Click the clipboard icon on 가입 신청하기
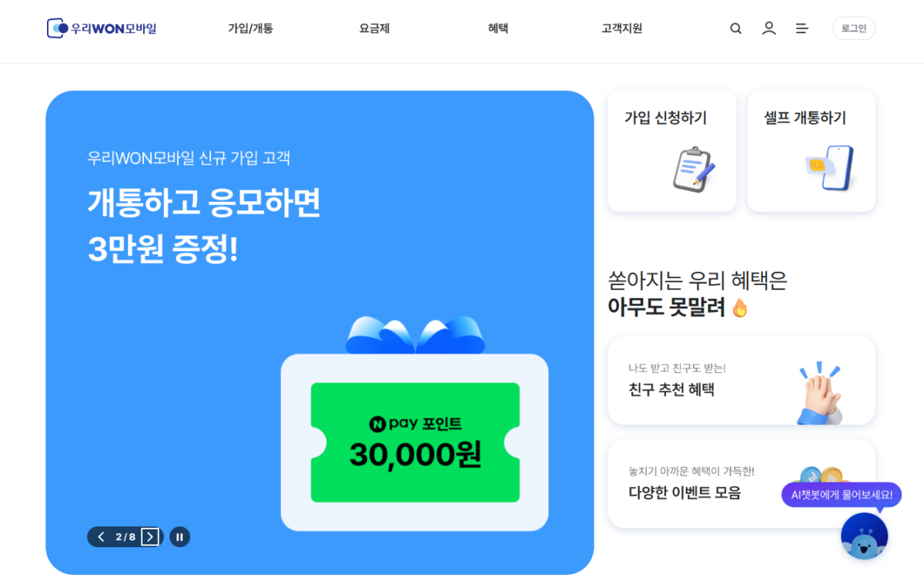Screen dimensions: 924x588 click(693, 169)
